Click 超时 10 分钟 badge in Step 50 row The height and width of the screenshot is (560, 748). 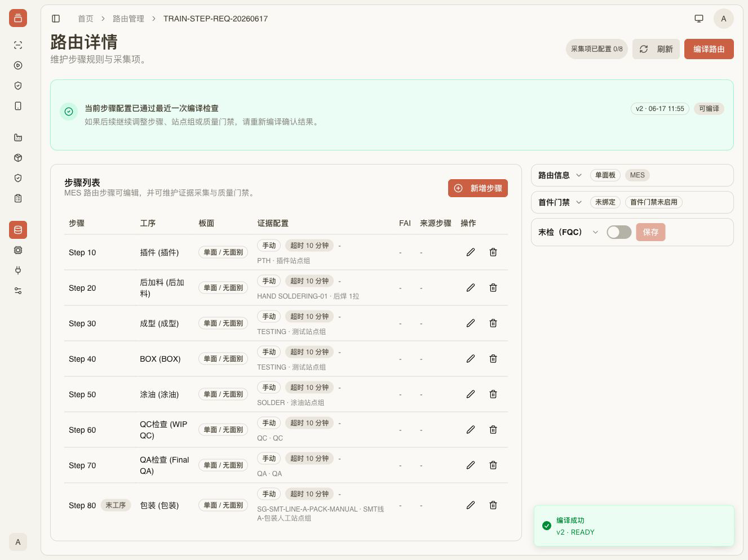click(309, 388)
